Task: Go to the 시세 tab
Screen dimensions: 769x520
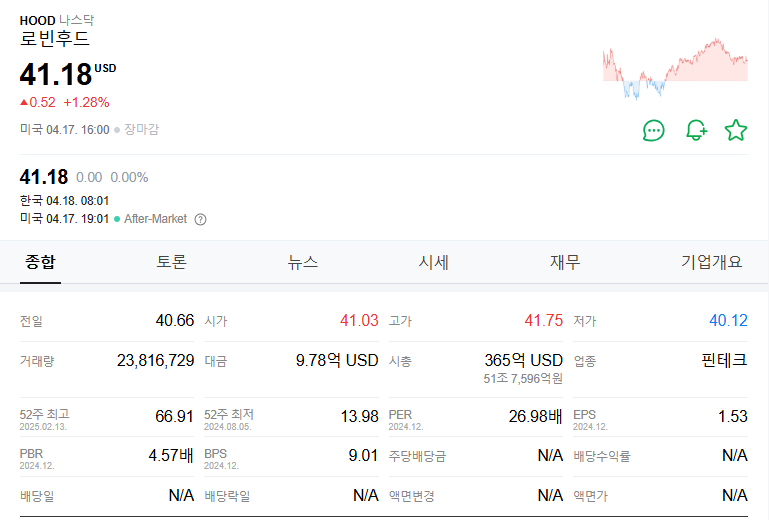Action: [x=434, y=262]
